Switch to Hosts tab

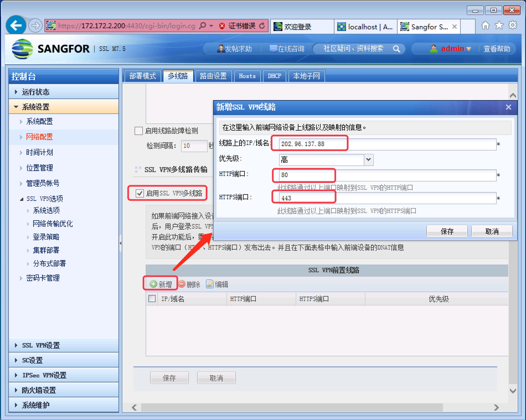pos(247,76)
